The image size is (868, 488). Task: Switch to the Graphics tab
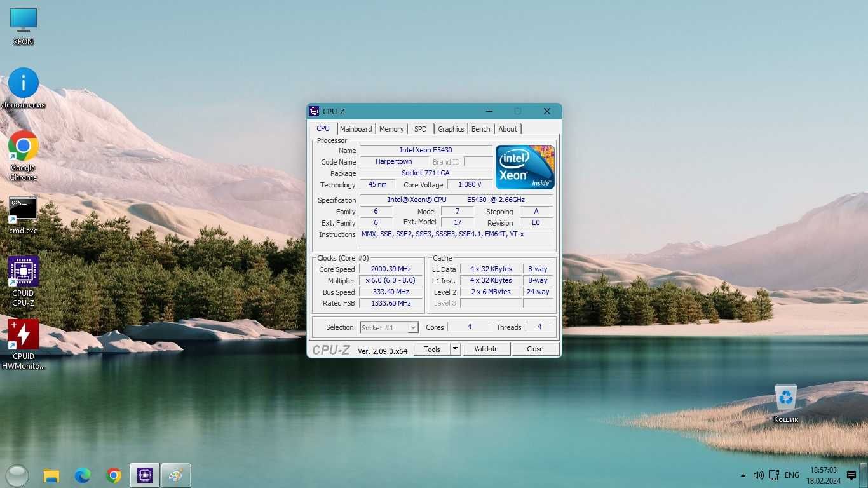[451, 129]
